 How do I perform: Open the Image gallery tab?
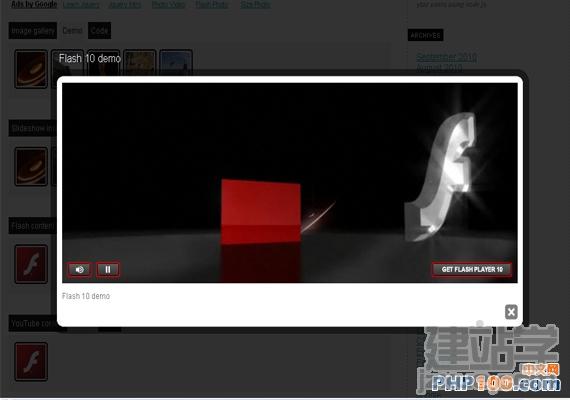[x=33, y=31]
